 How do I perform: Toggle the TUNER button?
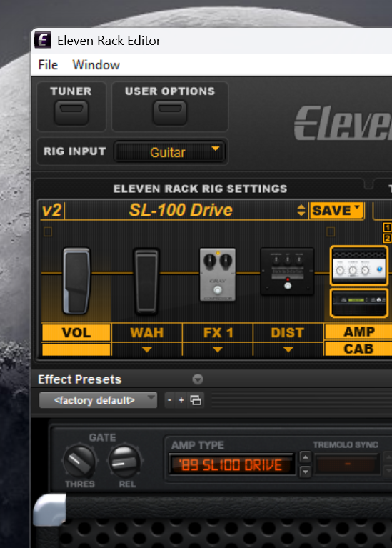[x=71, y=113]
